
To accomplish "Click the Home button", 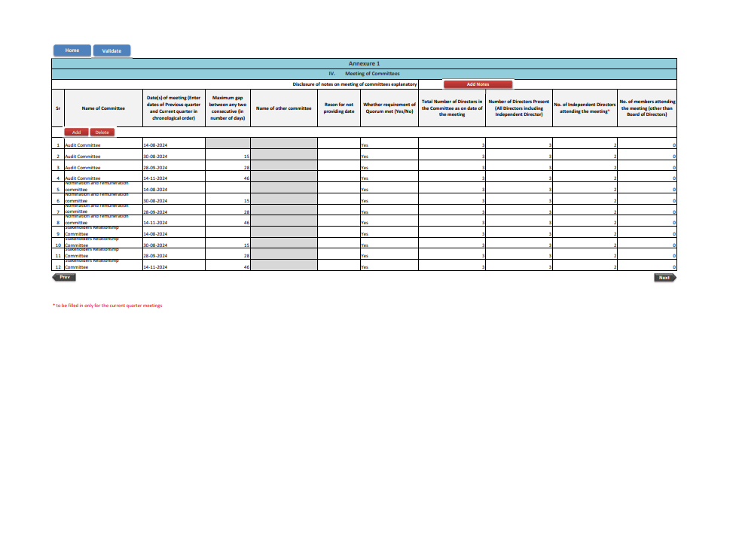I will (72, 50).
